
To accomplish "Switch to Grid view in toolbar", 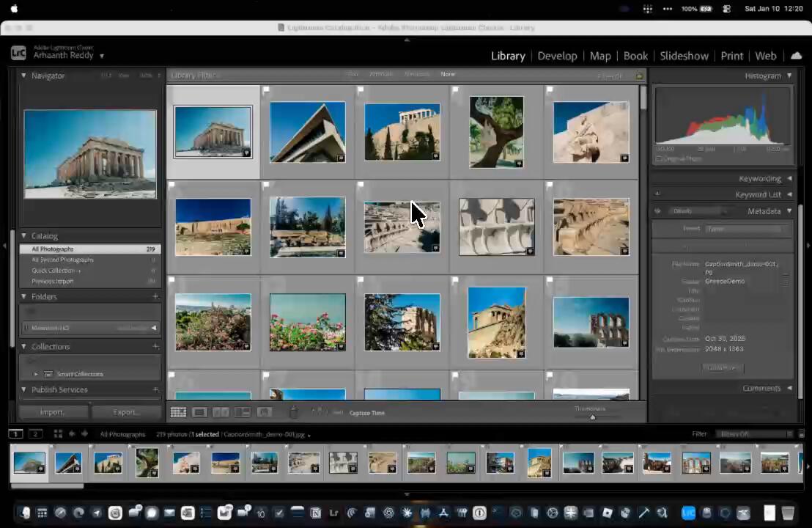I will tap(178, 413).
